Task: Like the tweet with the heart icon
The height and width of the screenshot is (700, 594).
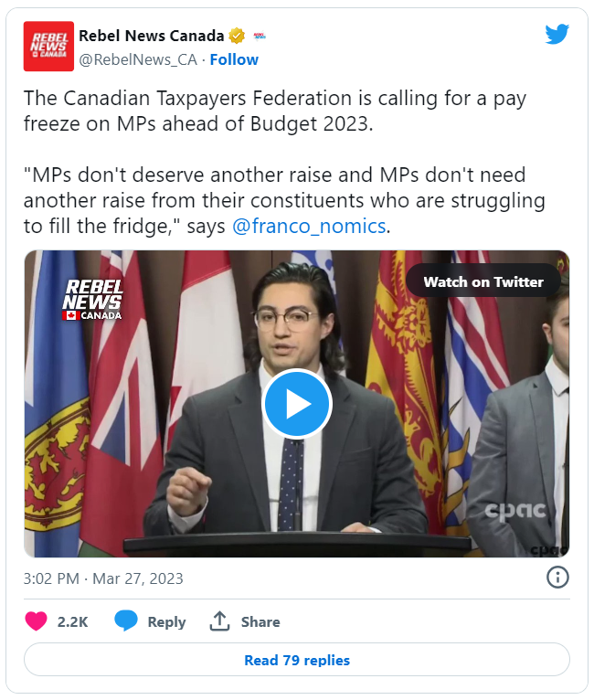Action: pyautogui.click(x=37, y=621)
